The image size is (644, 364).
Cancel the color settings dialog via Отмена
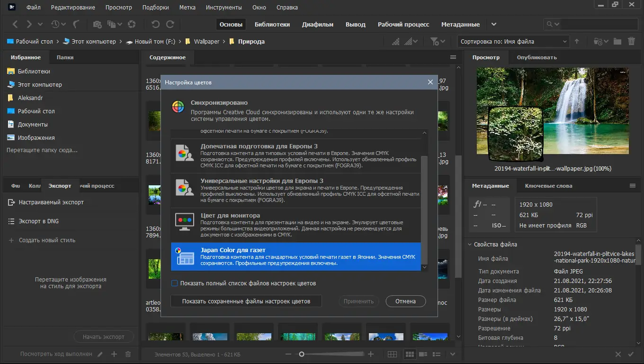pos(405,301)
